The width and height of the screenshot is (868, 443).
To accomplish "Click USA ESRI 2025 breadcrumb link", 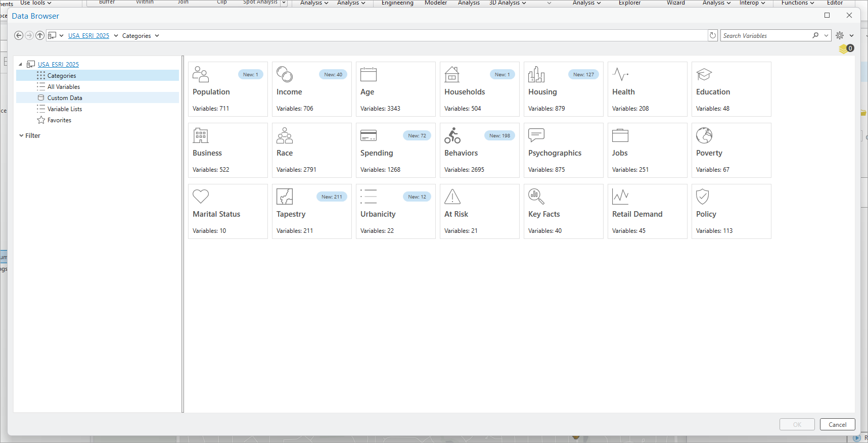I will (x=88, y=36).
